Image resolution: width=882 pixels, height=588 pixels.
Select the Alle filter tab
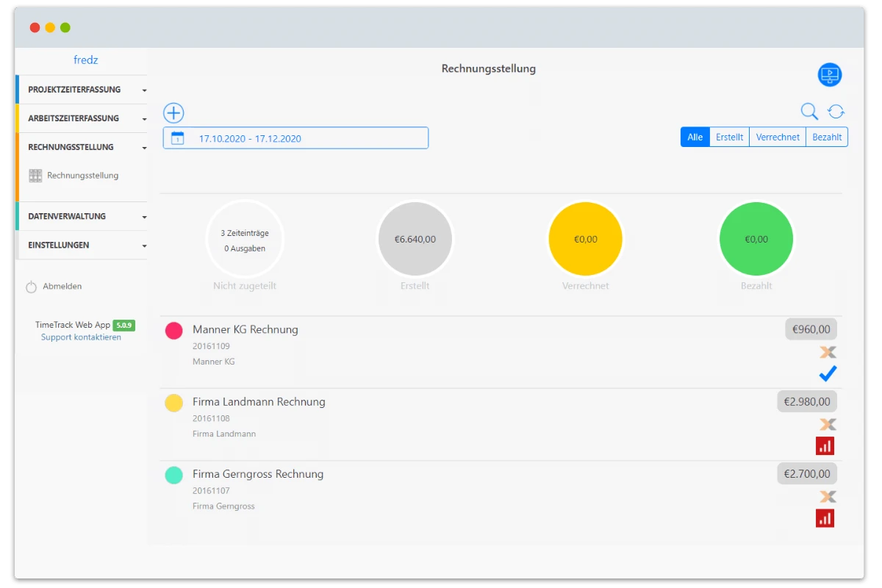(695, 137)
